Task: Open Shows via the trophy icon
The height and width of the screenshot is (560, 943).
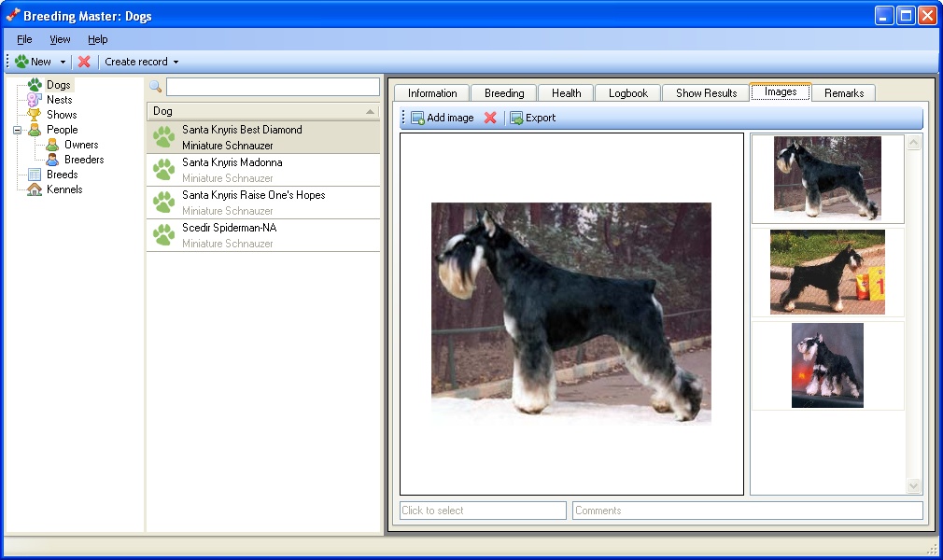Action: [35, 115]
